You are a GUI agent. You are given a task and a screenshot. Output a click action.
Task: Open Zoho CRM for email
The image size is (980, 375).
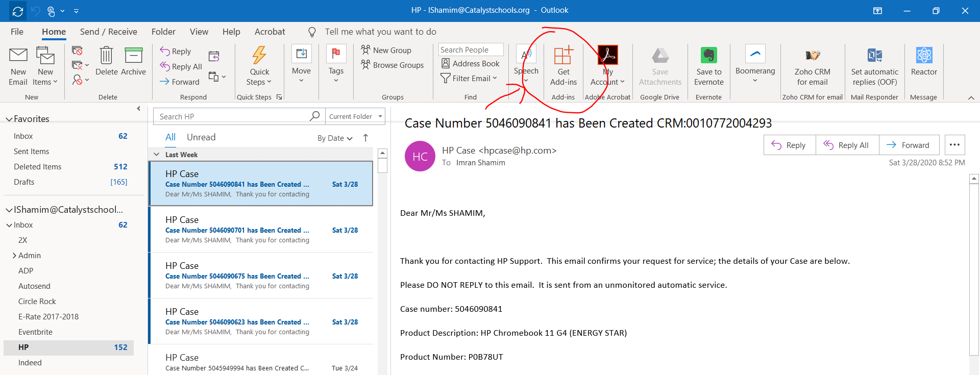point(813,66)
